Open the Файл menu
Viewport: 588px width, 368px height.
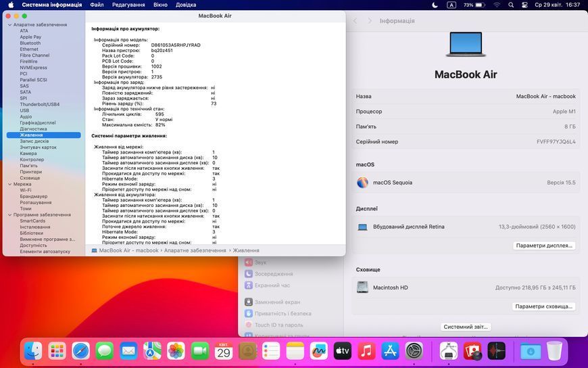pyautogui.click(x=97, y=5)
